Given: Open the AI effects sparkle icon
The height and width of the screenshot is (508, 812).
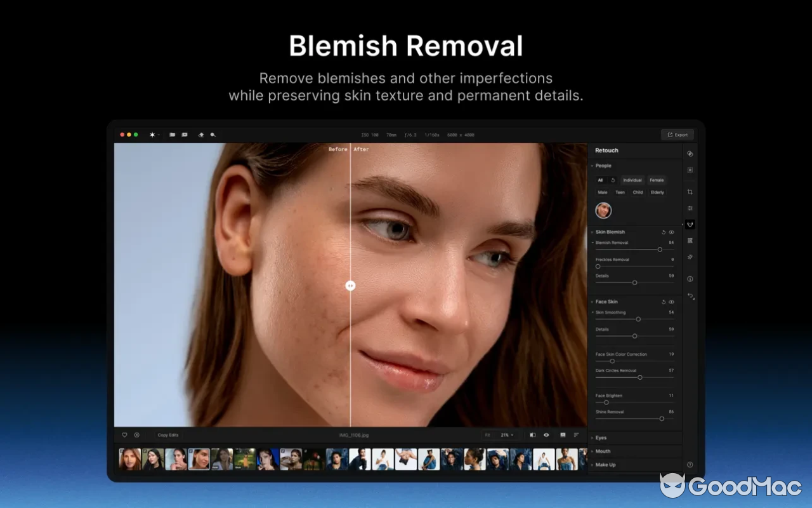Looking at the screenshot, I should point(690,257).
